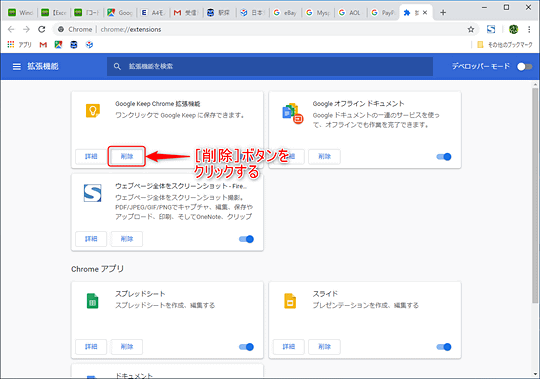This screenshot has width=540, height=379.
Task: Click 削除 for スプレッドシート app
Action: coord(127,347)
